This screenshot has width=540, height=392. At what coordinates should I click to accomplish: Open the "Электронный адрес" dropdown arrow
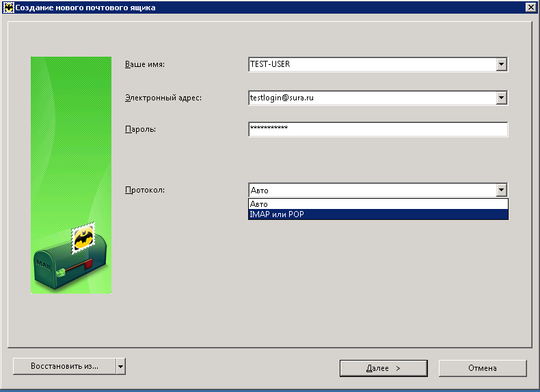click(x=502, y=98)
